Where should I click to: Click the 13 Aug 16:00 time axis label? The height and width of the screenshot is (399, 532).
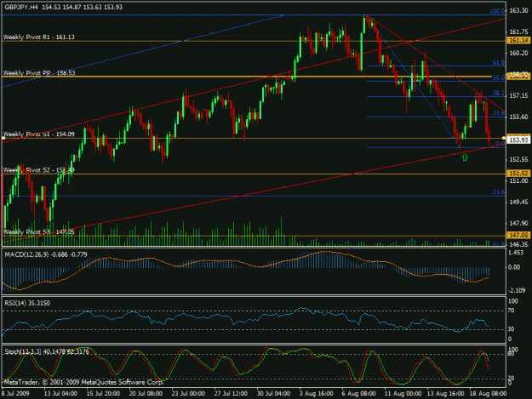445,394
